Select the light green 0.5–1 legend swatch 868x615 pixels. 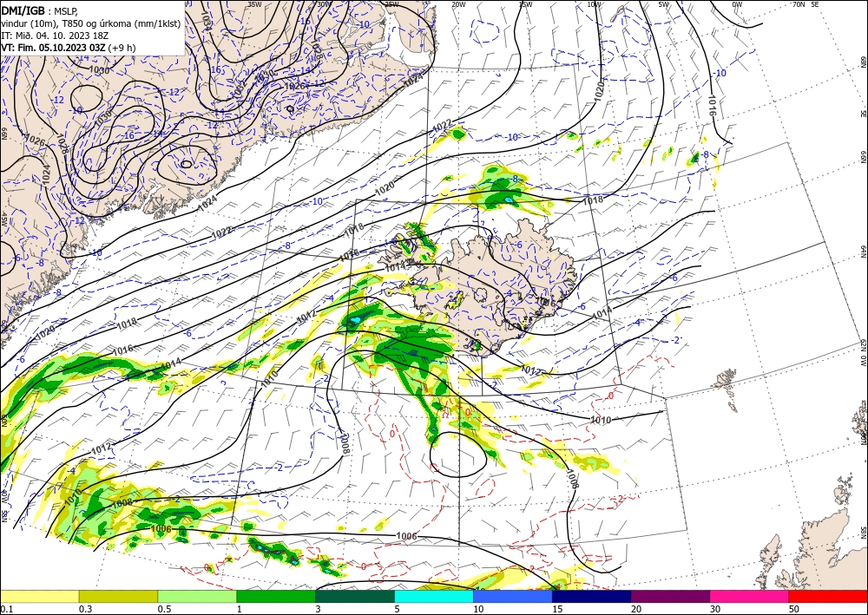click(x=197, y=596)
